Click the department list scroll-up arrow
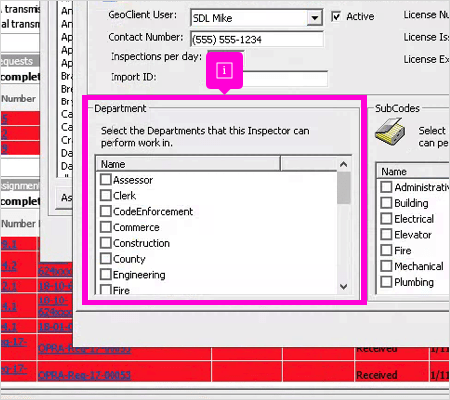450x400 pixels. (x=344, y=164)
